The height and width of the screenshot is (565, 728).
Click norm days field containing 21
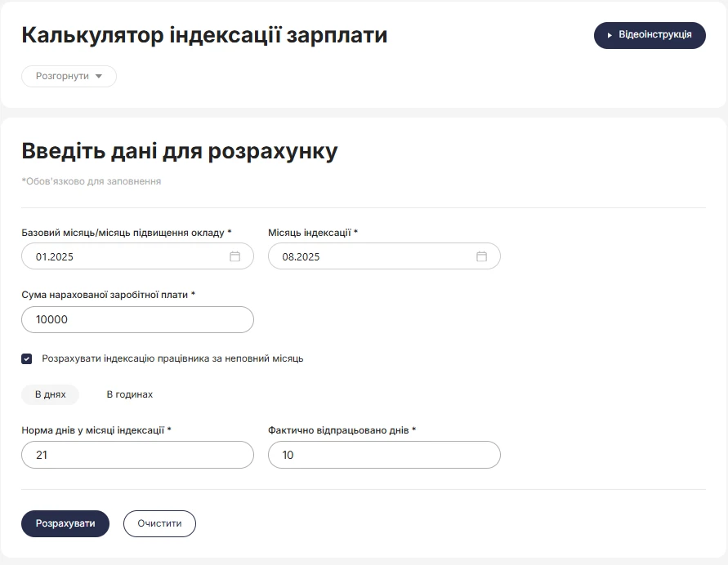(x=137, y=455)
